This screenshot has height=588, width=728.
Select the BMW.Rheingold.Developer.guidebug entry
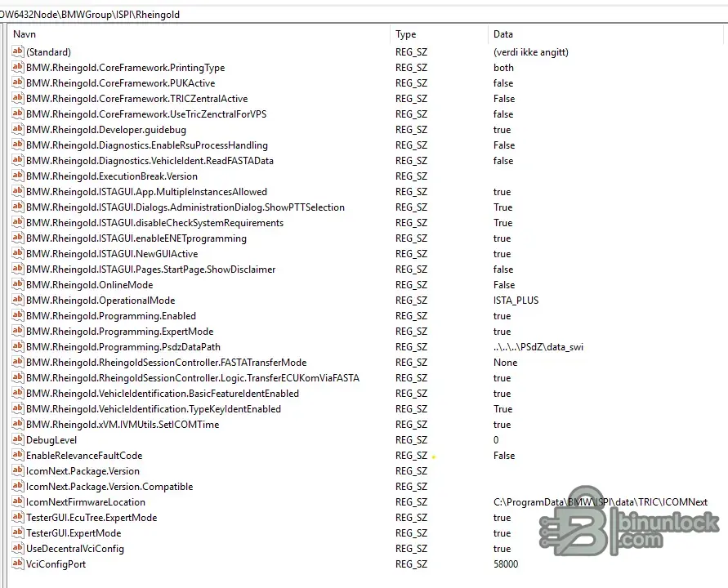tap(106, 130)
